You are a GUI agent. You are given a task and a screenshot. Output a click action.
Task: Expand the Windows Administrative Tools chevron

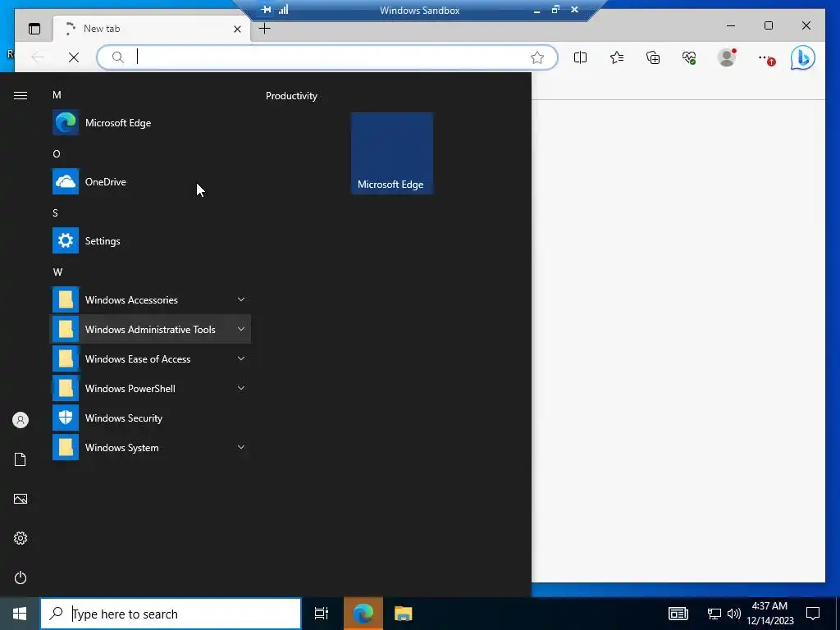(x=241, y=329)
